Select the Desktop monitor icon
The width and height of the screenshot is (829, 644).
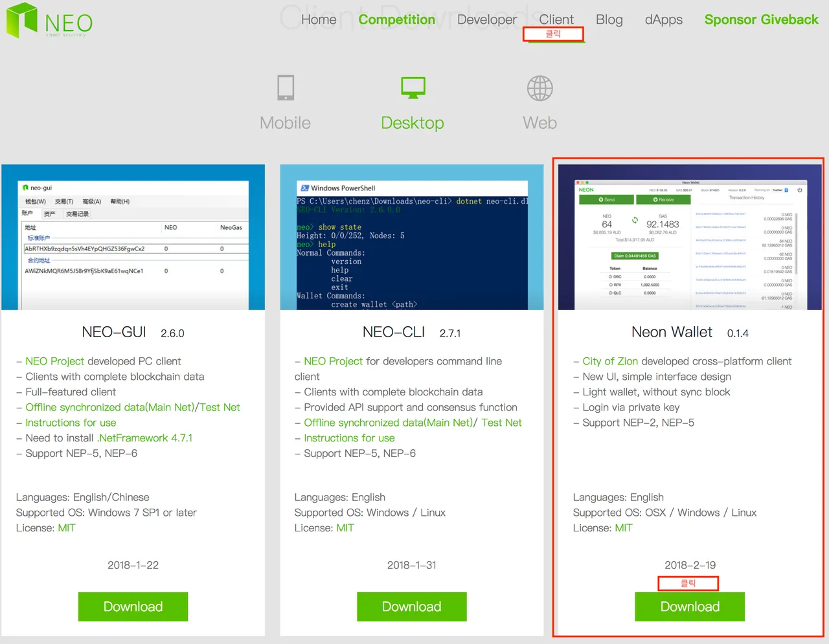[x=413, y=87]
